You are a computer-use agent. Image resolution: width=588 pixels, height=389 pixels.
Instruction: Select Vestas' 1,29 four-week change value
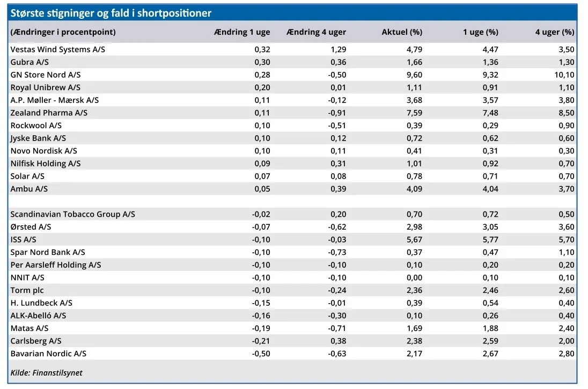pos(337,49)
